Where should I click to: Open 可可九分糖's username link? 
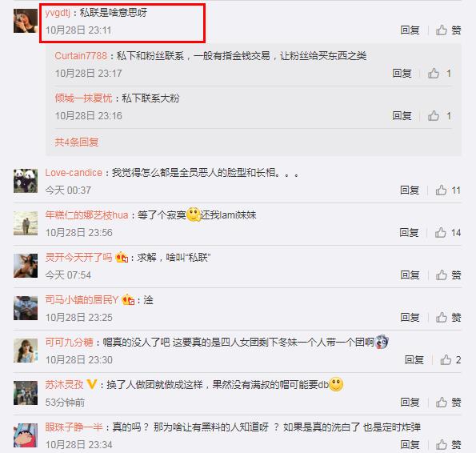(70, 343)
